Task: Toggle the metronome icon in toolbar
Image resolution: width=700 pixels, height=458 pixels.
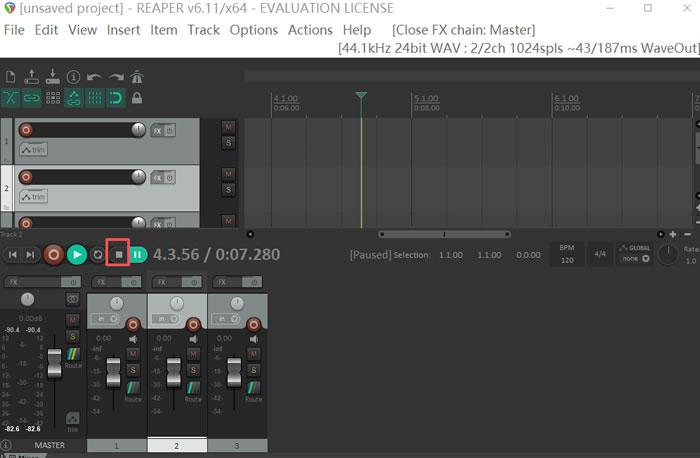Action: [x=137, y=77]
